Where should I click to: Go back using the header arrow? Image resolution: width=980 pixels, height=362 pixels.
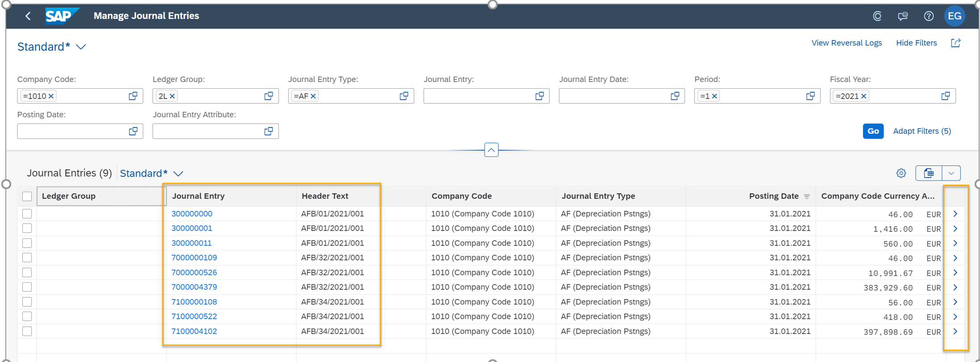coord(28,16)
